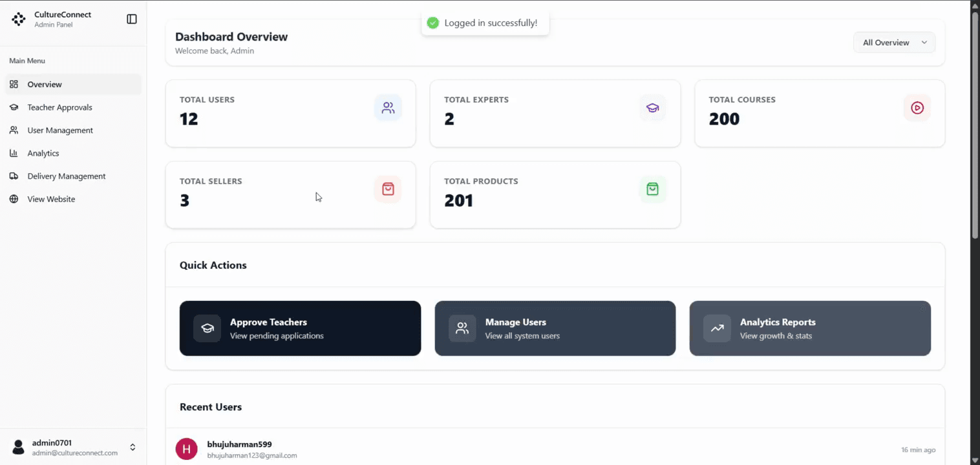Click the scrollbar down arrow
Screen dimensions: 980x465
click(975, 460)
